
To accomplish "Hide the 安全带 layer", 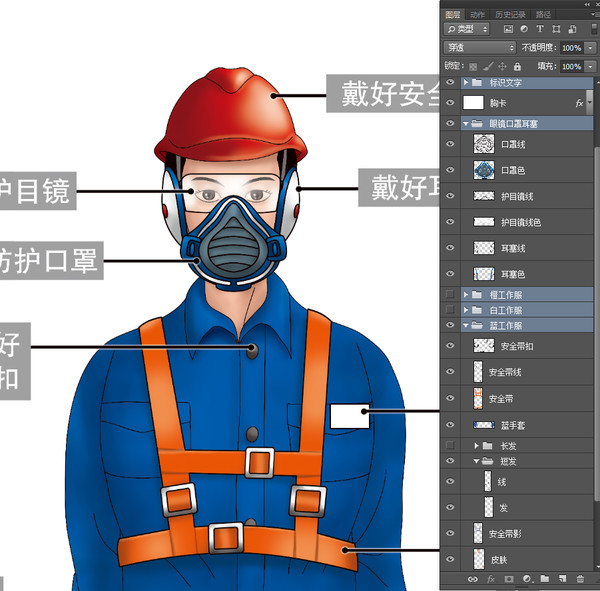I will point(450,398).
